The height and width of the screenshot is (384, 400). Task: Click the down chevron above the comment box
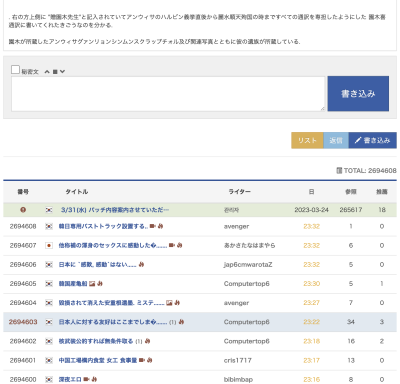point(62,72)
